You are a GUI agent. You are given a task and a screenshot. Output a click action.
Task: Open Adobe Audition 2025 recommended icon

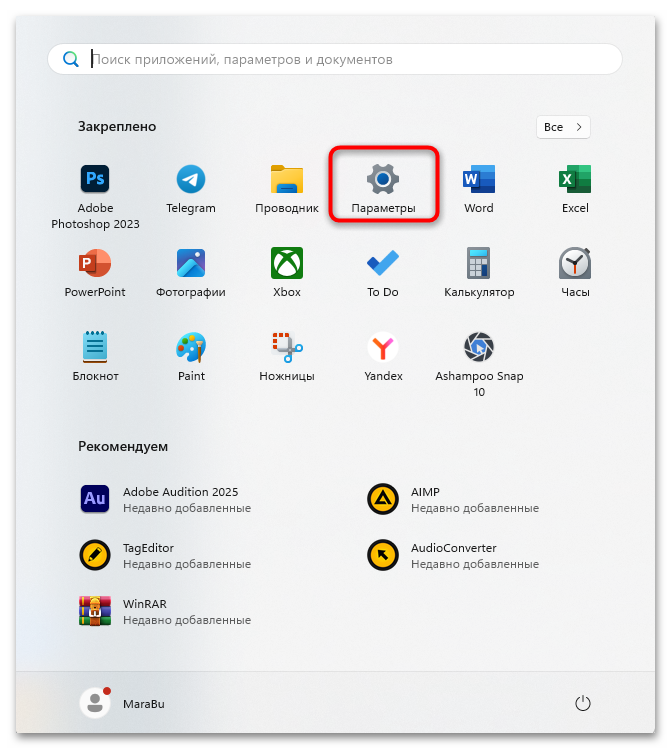pyautogui.click(x=95, y=499)
